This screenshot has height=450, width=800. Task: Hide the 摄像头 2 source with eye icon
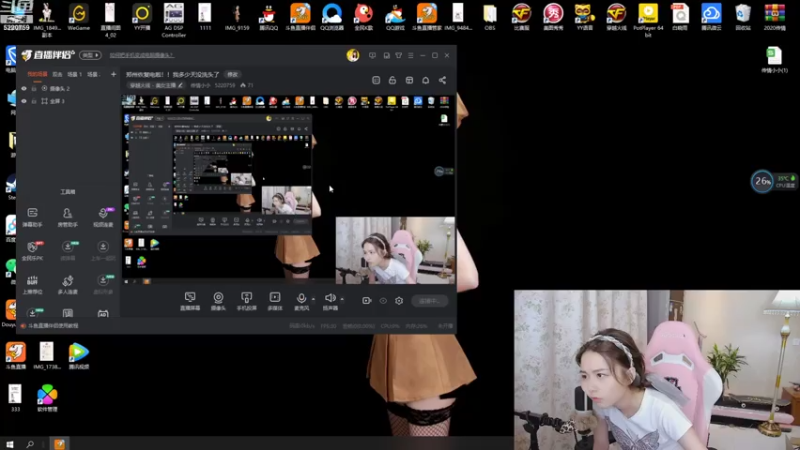click(x=24, y=88)
